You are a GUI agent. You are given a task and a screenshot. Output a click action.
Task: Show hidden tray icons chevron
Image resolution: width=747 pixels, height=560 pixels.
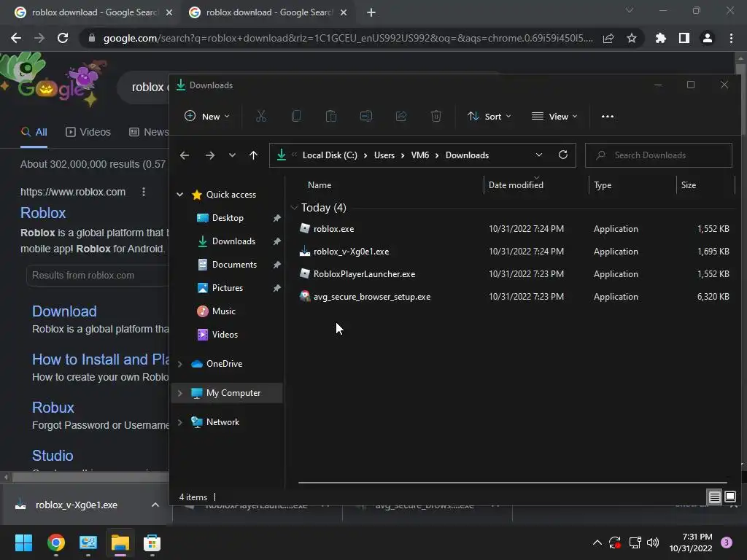click(597, 542)
